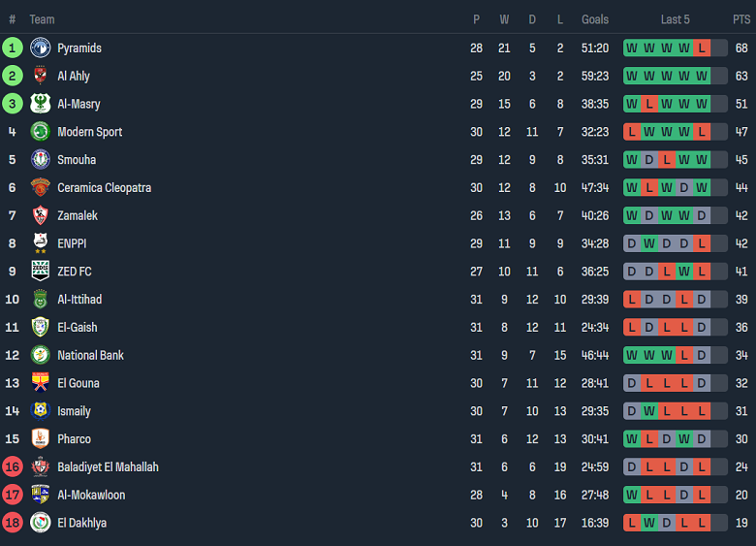Click the Ismaily team crest icon

40,411
